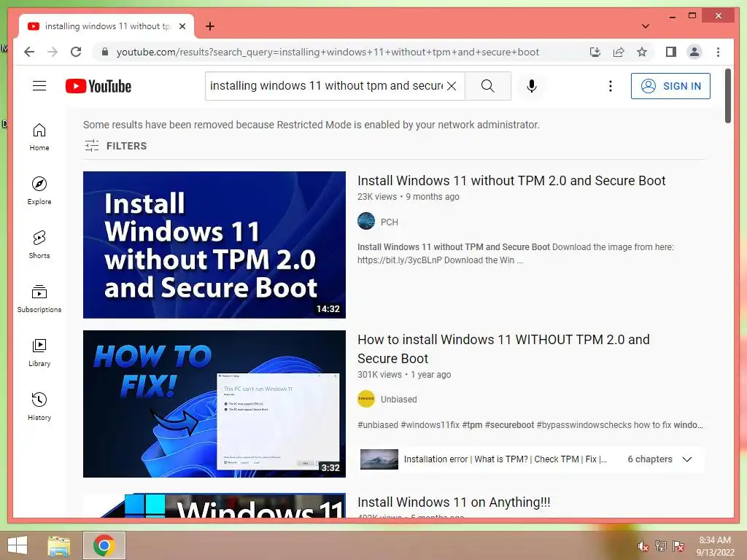Open the PCH video thumbnail 14:32
747x560 pixels.
click(x=214, y=245)
